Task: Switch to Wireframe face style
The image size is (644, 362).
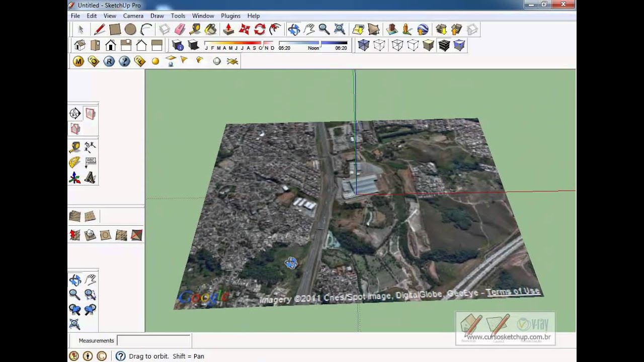Action: (x=397, y=46)
